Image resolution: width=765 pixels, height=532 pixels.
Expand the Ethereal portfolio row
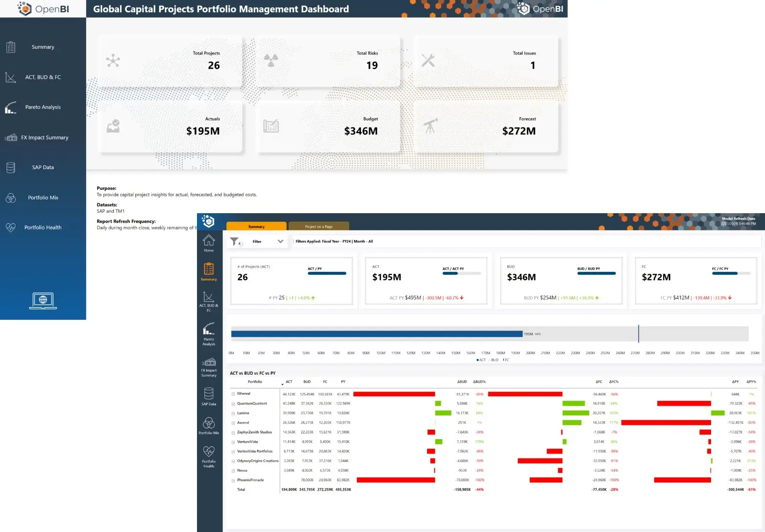233,394
